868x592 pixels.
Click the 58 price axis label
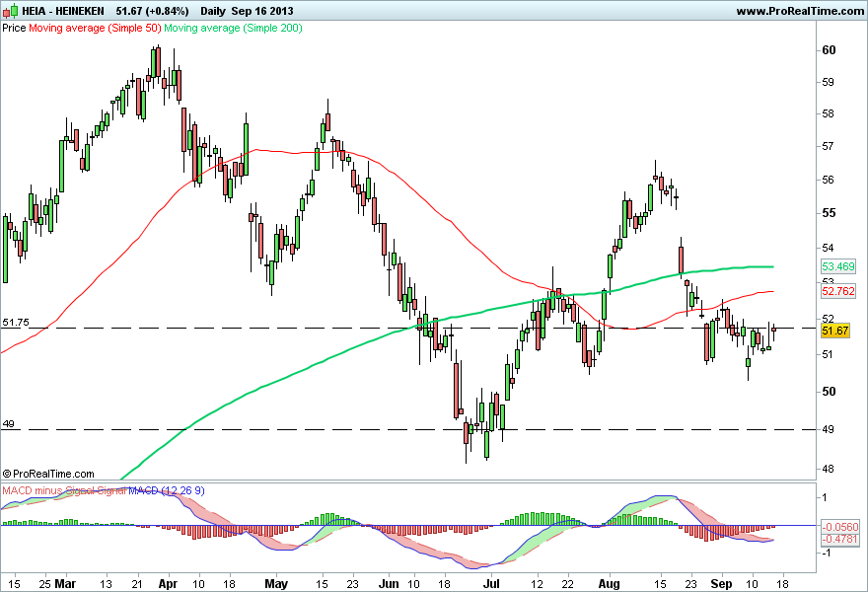(829, 114)
